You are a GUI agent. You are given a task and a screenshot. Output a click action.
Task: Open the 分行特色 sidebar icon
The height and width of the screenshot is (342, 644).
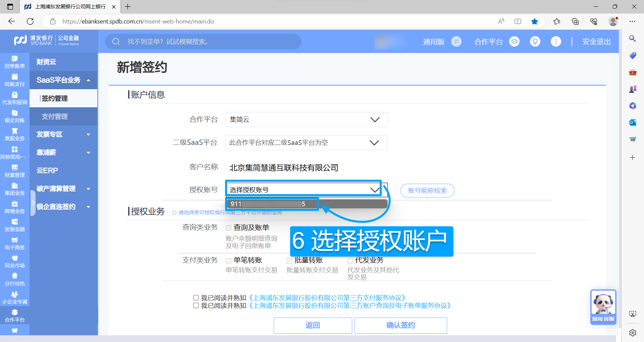(x=15, y=279)
